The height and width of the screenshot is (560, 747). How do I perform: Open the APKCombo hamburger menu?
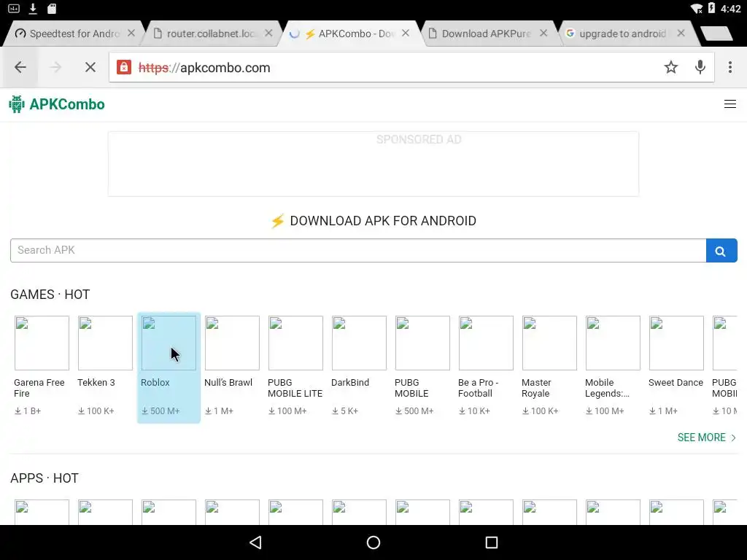[729, 104]
